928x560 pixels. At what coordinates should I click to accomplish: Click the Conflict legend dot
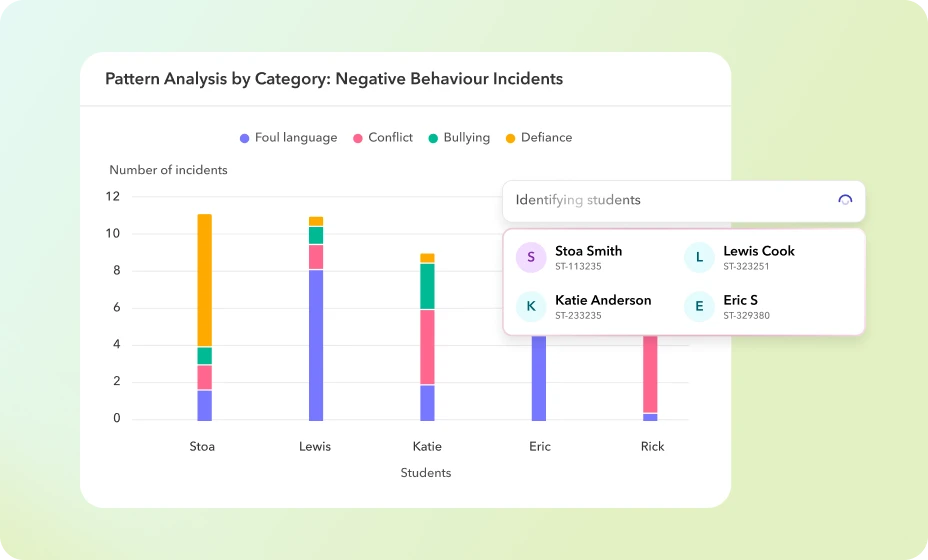click(357, 139)
